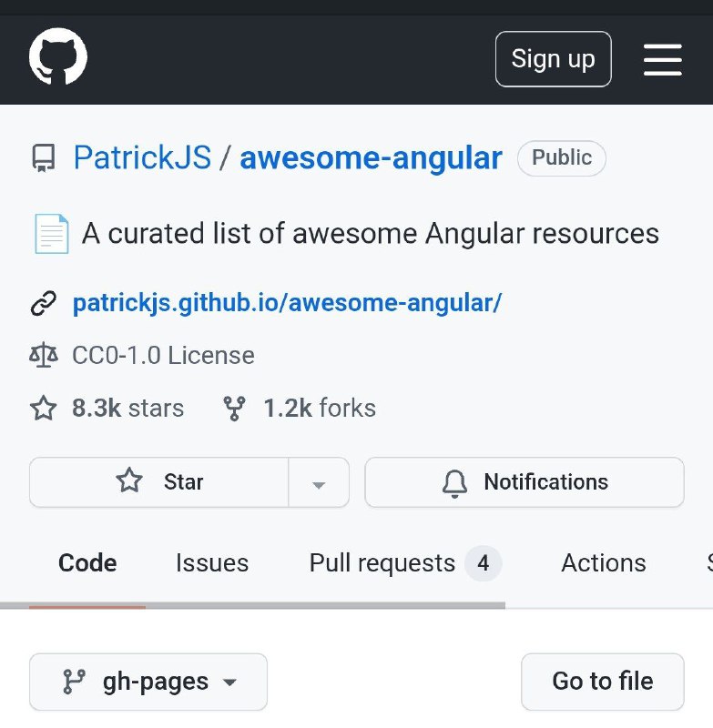Image resolution: width=713 pixels, height=728 pixels.
Task: Click the forks count fork icon
Action: tap(235, 408)
